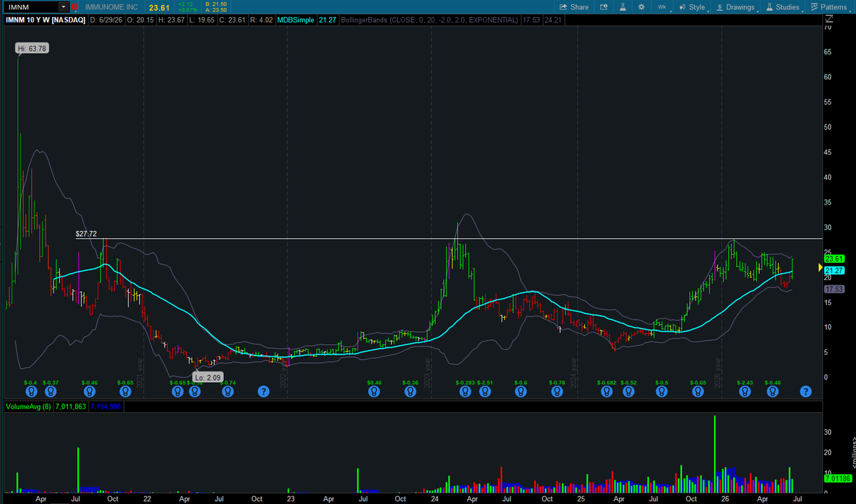856x504 pixels.
Task: Open Edit Studies with the flask icon
Action: pyautogui.click(x=623, y=6)
